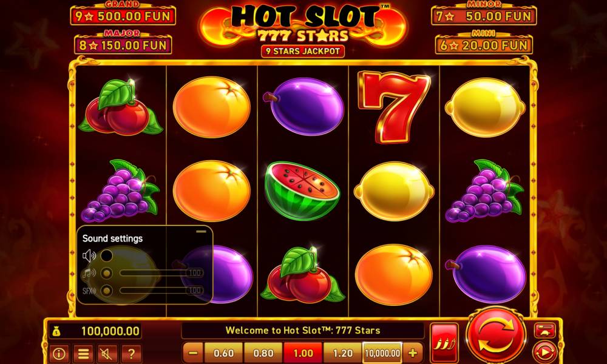Toggle the music sound switch

106,273
